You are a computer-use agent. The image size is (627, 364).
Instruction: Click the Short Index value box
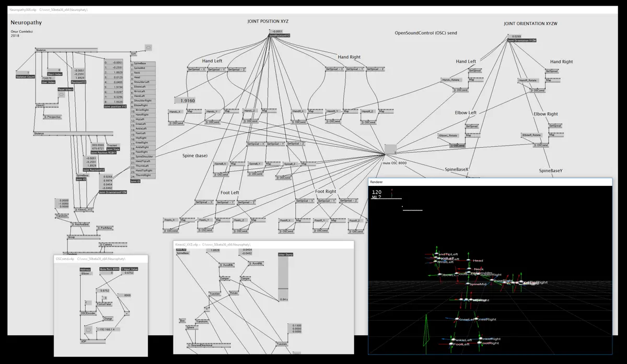coord(54,70)
